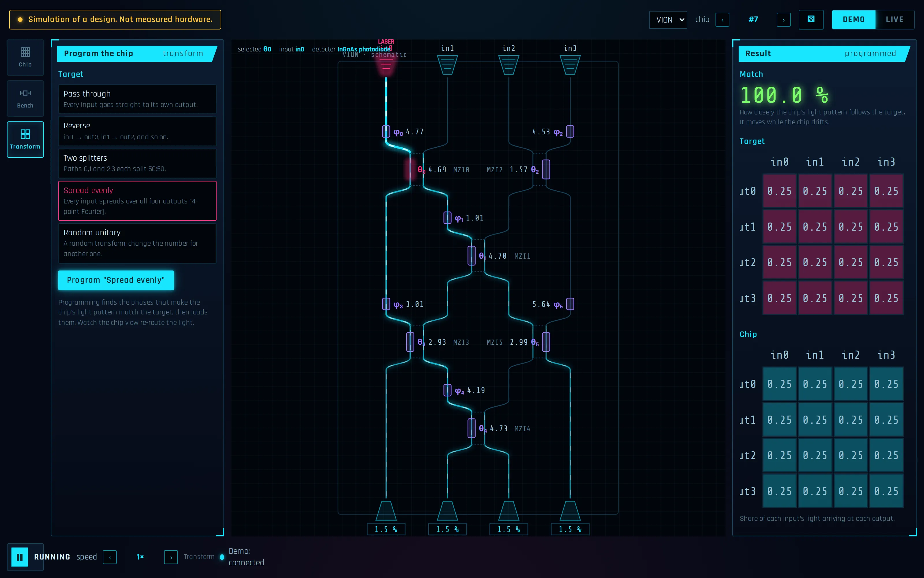
Task: Select the φ1 1.01 phase shifter
Action: pyautogui.click(x=448, y=218)
